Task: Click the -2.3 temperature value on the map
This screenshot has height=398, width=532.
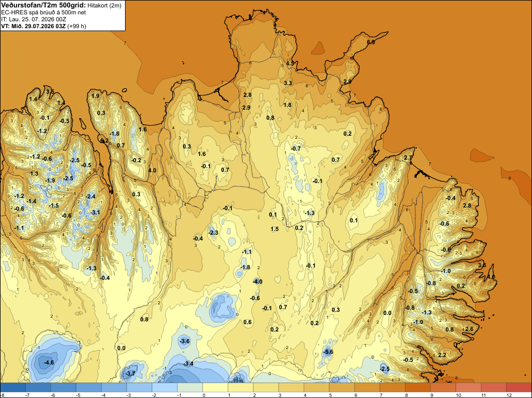Action: [213, 233]
